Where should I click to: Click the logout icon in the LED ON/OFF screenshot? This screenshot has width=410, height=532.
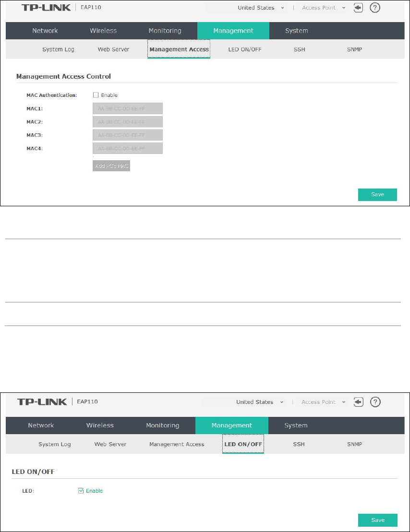(x=358, y=402)
